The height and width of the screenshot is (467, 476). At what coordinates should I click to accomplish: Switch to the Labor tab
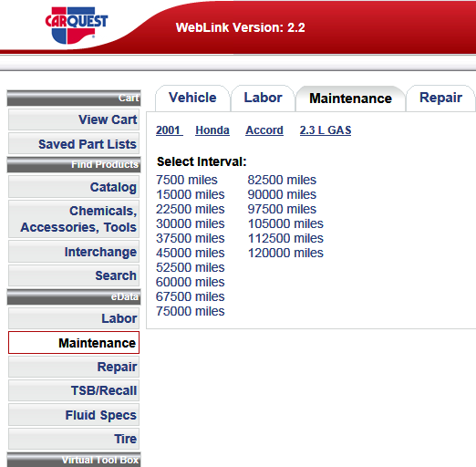tap(263, 98)
